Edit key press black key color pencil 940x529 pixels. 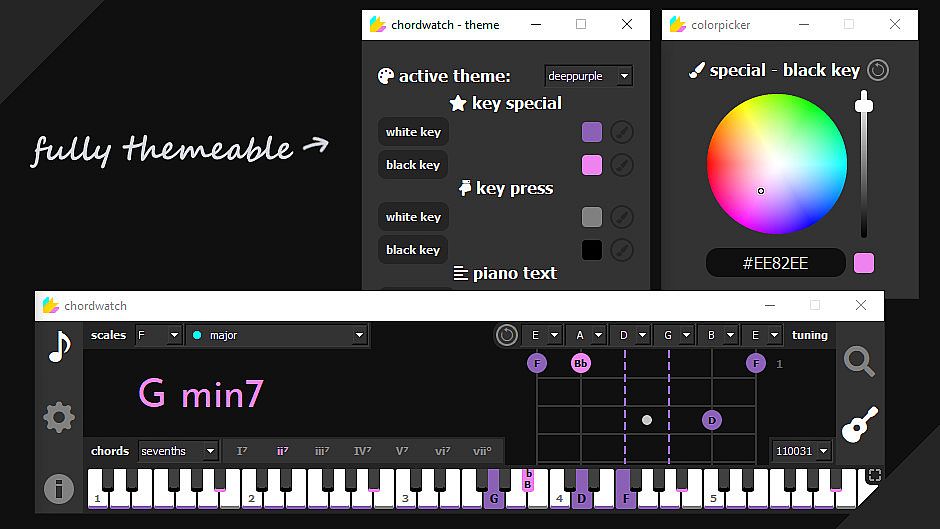pyautogui.click(x=622, y=250)
